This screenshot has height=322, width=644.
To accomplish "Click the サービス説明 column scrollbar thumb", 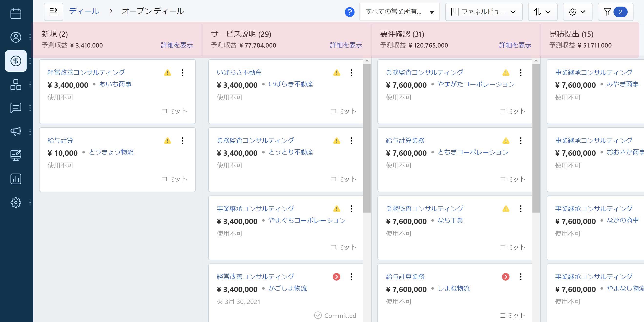I will 367,138.
